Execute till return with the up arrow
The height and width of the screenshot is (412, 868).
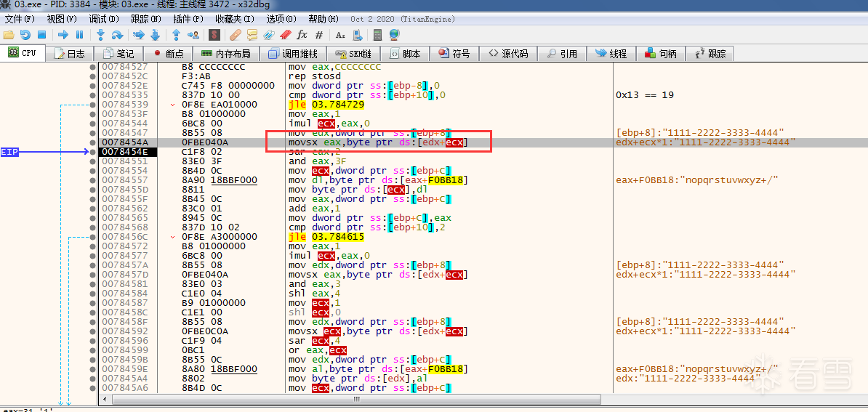176,35
